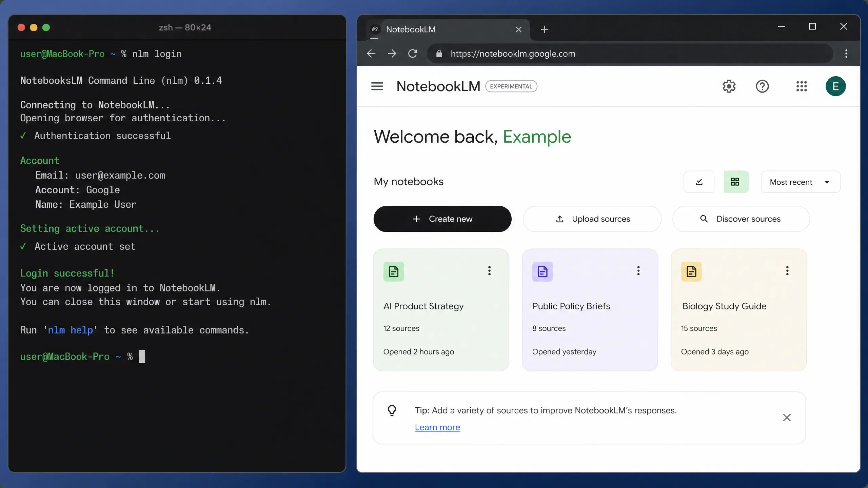The image size is (868, 488).
Task: Click the 'My notebooks' heading
Action: [x=409, y=182]
